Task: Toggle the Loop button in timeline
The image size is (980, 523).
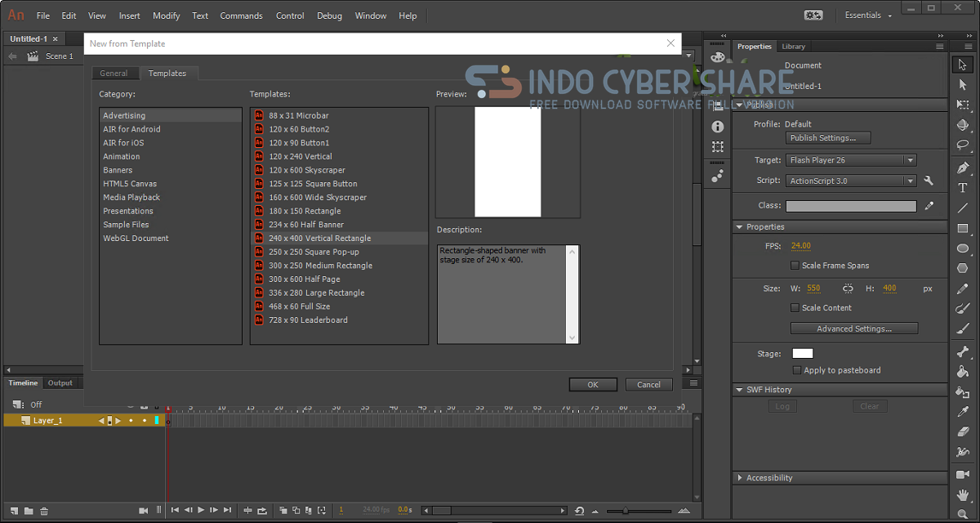Action: coord(262,510)
